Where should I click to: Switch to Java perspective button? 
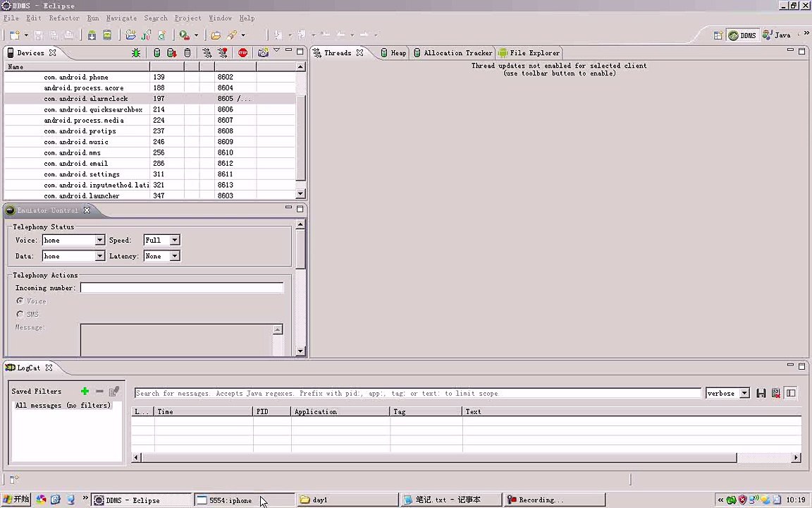(x=777, y=35)
